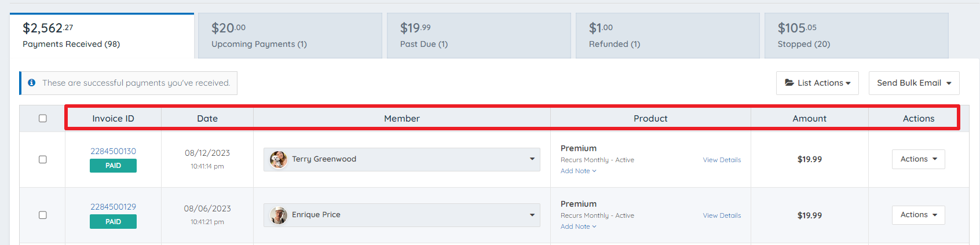Click the PAID badge under invoice 2284500129

point(113,221)
